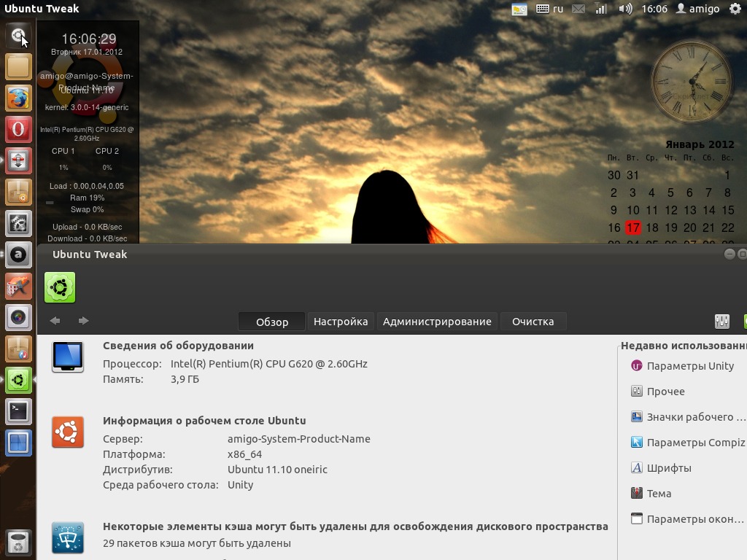This screenshot has height=560, width=747.
Task: Go back with the left arrow in Ubuntu Tweak
Action: (x=55, y=321)
